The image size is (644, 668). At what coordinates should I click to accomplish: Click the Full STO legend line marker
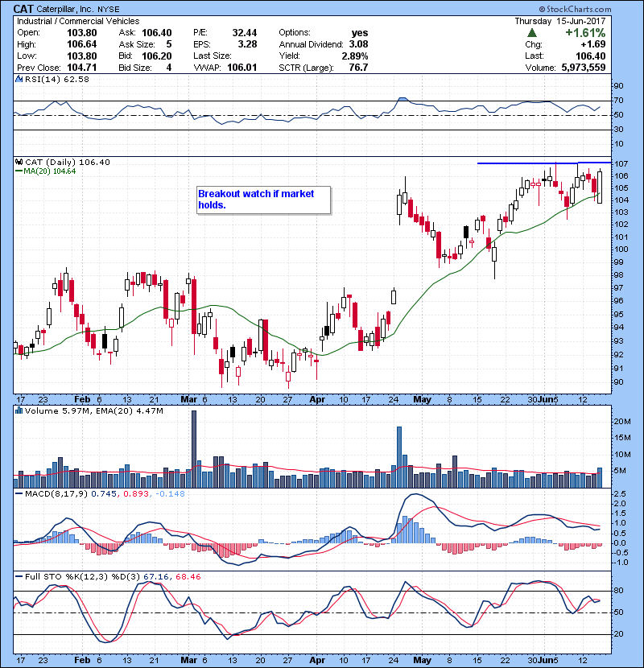point(19,576)
